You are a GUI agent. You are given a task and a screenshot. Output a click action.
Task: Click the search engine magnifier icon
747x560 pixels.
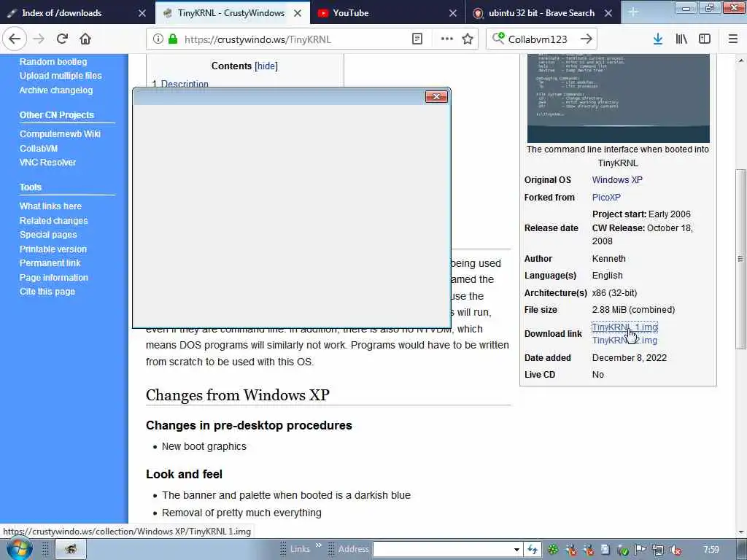click(x=498, y=38)
